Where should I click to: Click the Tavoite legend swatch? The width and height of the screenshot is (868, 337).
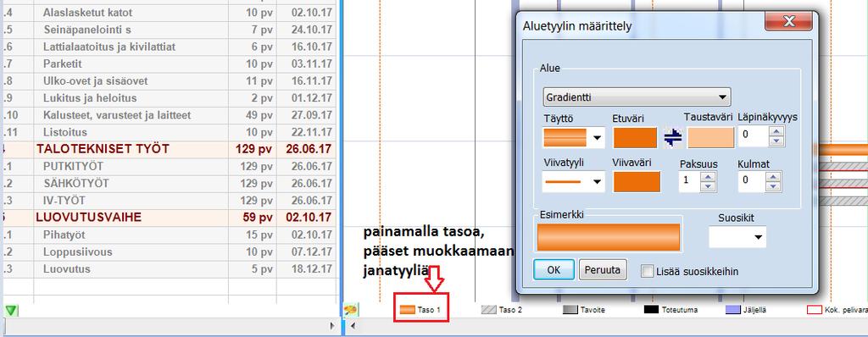coord(570,310)
